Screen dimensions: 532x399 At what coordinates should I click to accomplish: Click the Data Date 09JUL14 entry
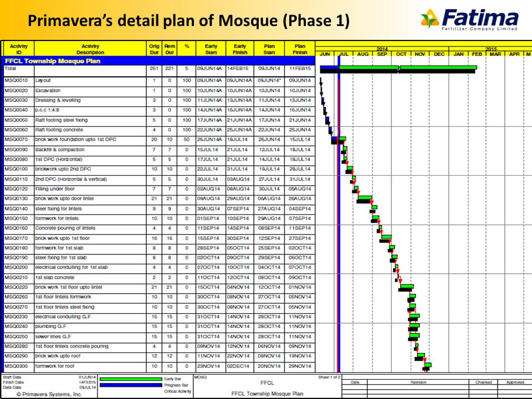point(49,387)
